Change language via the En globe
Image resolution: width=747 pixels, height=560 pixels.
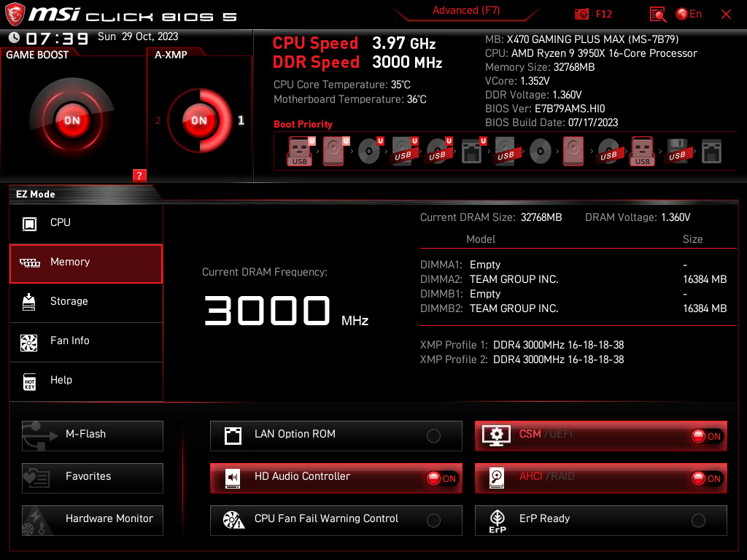pyautogui.click(x=689, y=14)
